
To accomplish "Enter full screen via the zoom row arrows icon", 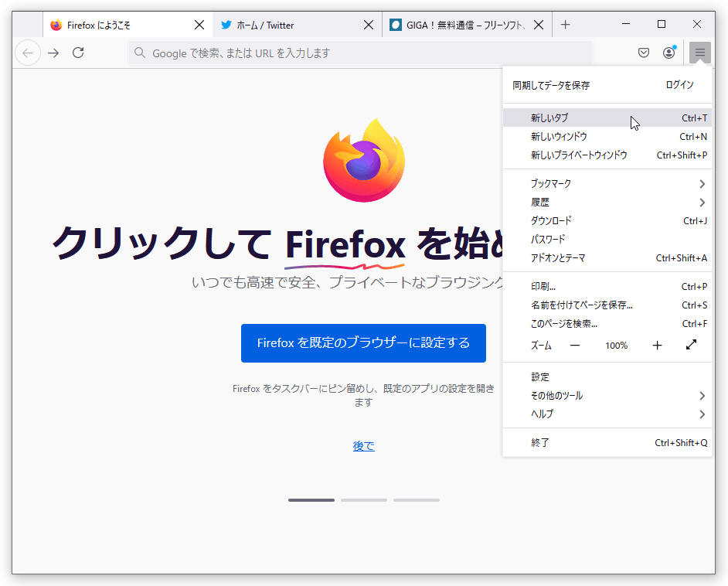I will click(691, 345).
